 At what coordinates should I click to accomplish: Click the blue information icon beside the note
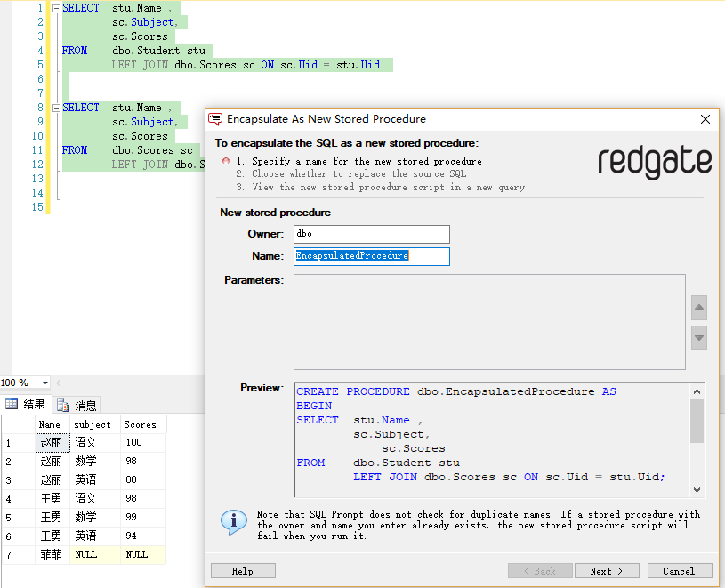pos(233,522)
